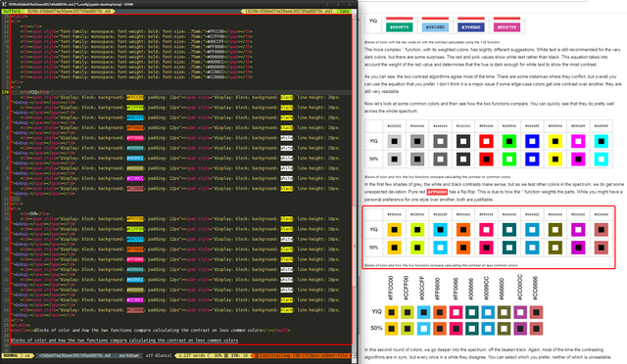Click lightest grey swatch in common colors YIQ row
Screen dimensions: 627x364
pos(394,141)
